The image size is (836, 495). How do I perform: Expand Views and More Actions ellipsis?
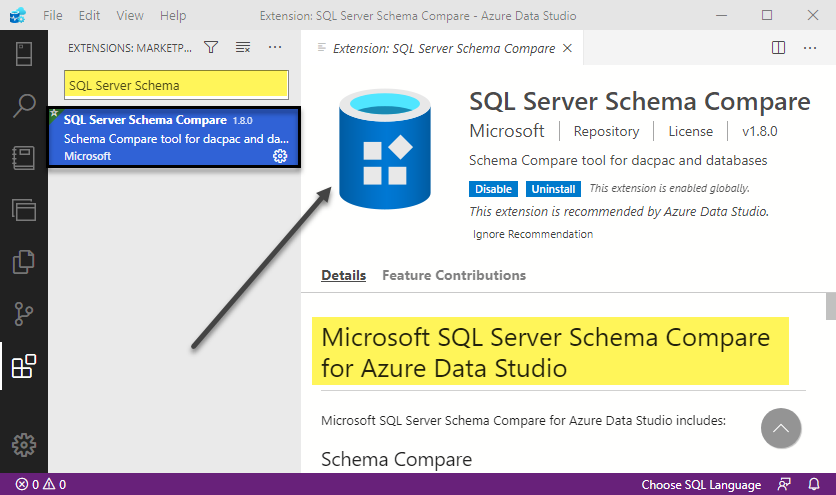point(275,47)
